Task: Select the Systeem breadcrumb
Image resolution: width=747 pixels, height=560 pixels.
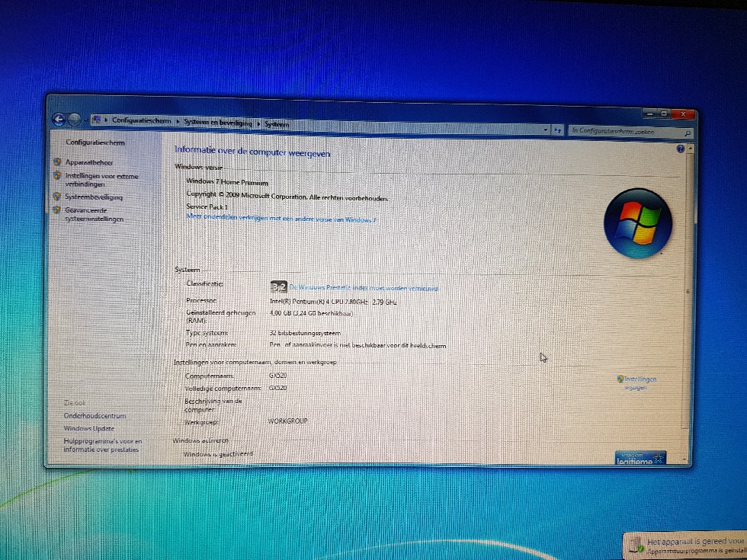Action: pyautogui.click(x=277, y=124)
